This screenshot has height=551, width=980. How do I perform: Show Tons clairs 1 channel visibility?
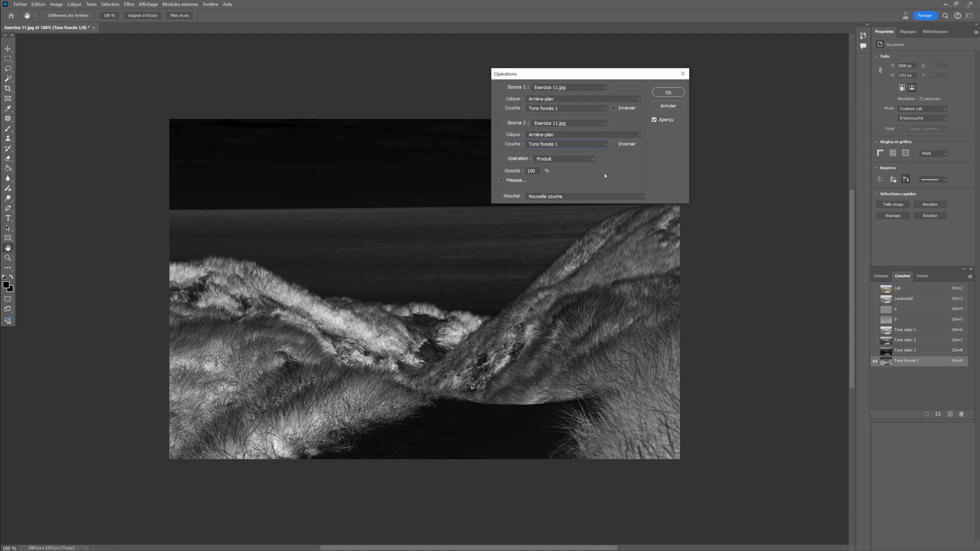875,330
